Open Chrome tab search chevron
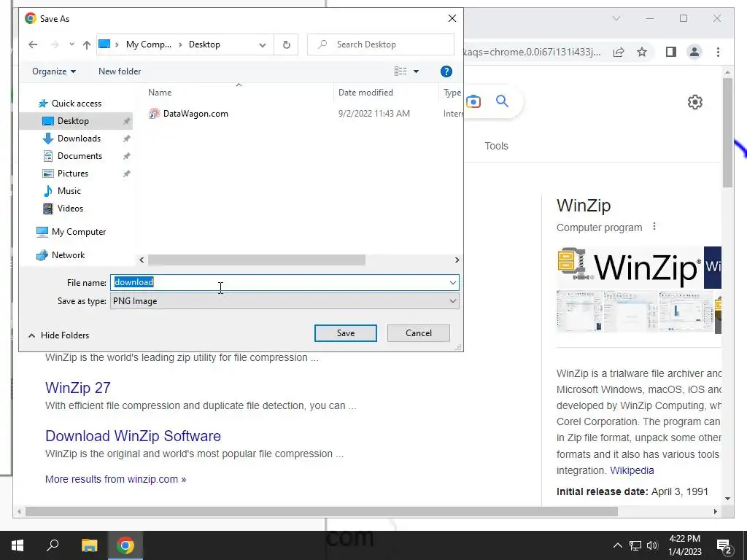This screenshot has height=560, width=747. point(616,18)
